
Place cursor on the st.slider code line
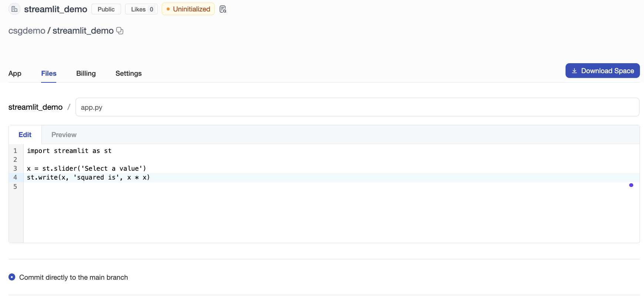(x=87, y=168)
